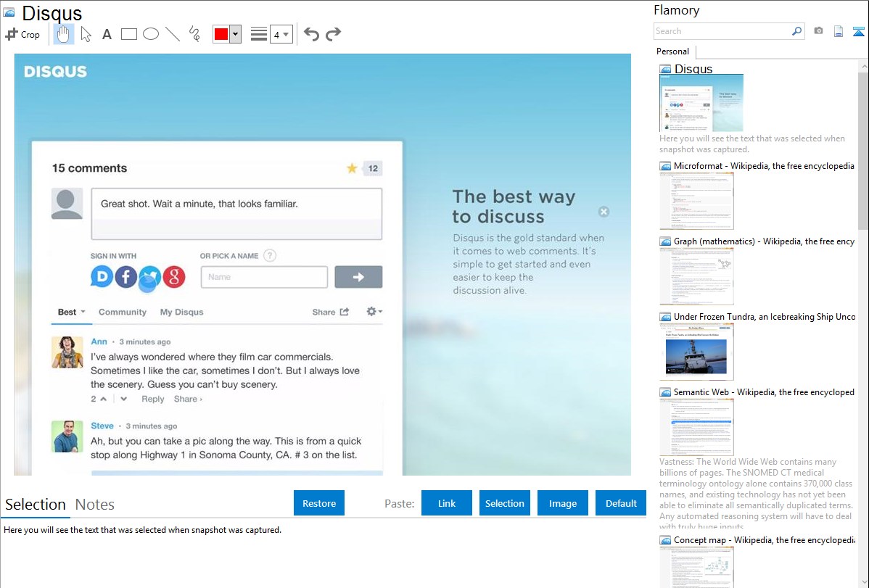The height and width of the screenshot is (588, 869).
Task: Select the Crop tool
Action: (22, 34)
